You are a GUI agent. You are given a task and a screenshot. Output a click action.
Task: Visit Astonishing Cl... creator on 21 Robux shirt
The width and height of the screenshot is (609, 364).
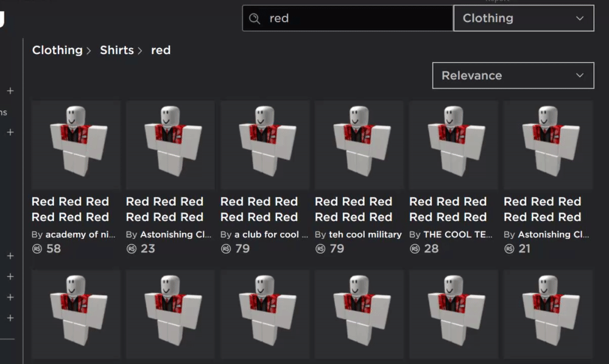tap(554, 234)
